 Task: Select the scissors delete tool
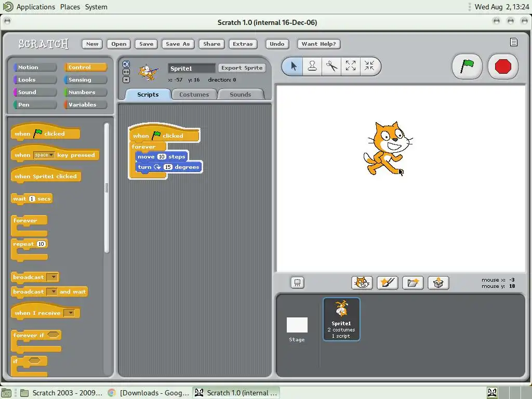click(331, 66)
